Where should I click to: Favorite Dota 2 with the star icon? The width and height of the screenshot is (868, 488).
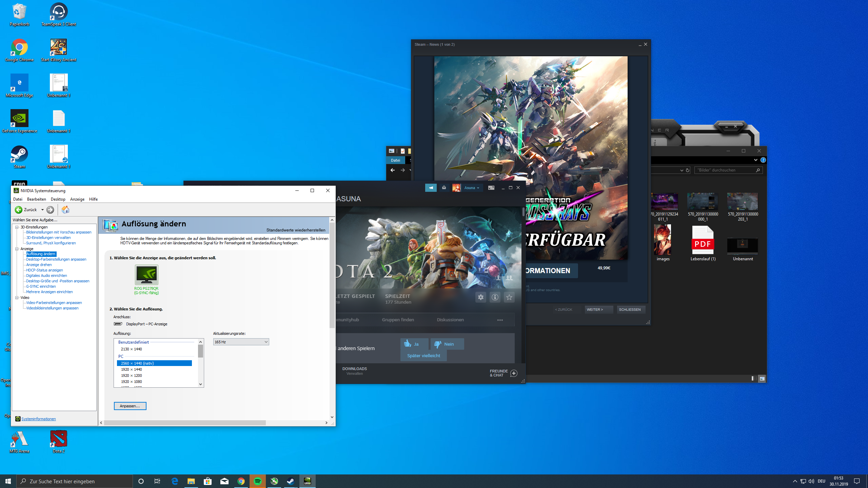pos(509,297)
